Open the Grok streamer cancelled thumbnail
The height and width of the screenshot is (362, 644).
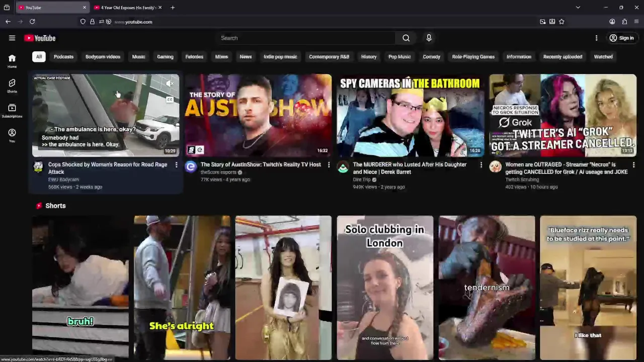pos(563,116)
